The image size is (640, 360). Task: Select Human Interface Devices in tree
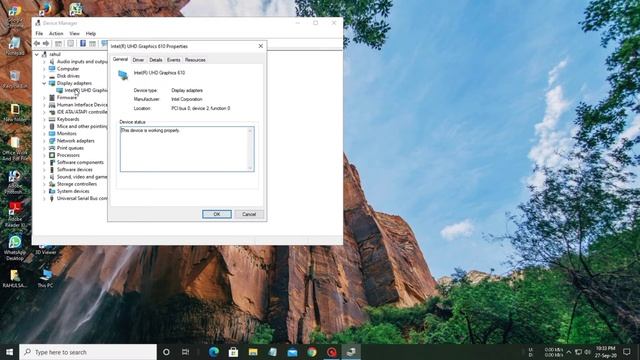(82, 105)
